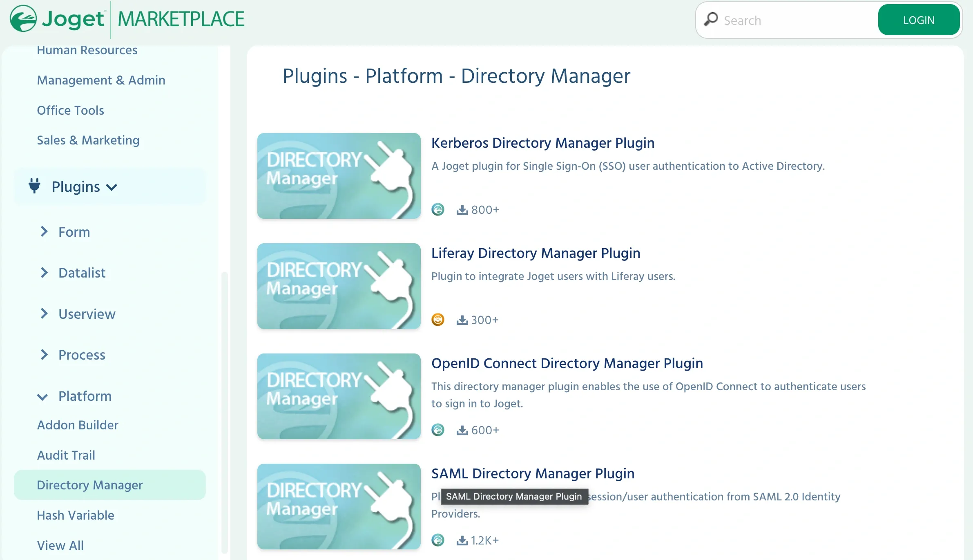The image size is (973, 560).
Task: Expand the Form category
Action: point(44,231)
